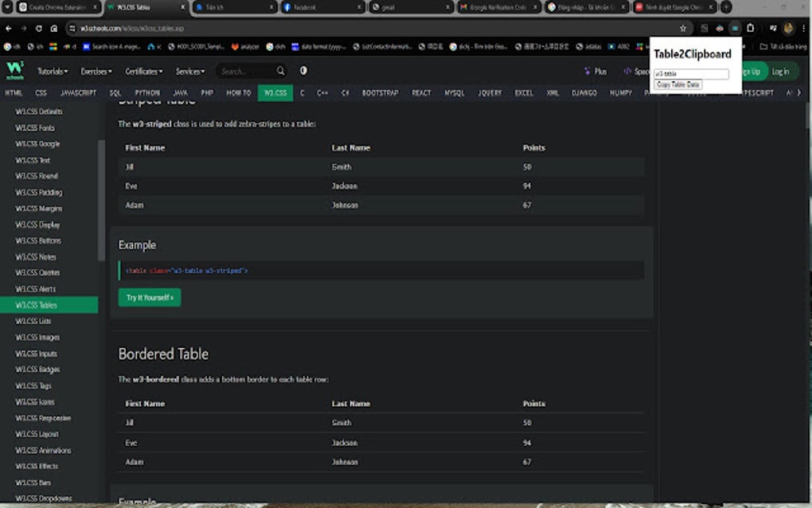Toggle the dark mode switch beside the search bar
Screen dimensions: 812x508
(303, 71)
